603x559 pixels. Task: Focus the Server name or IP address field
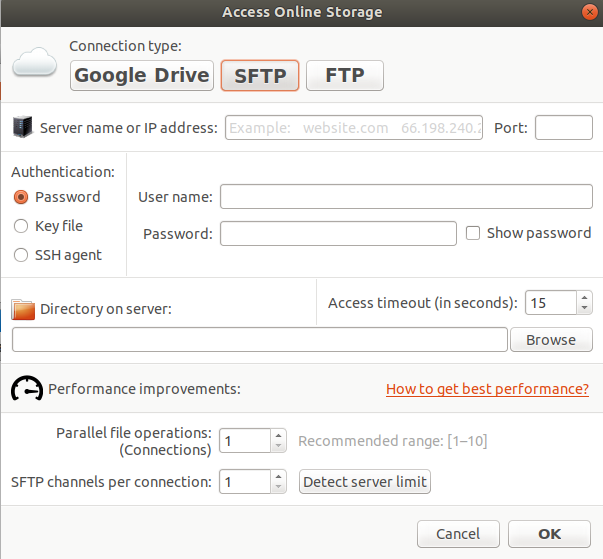point(354,128)
